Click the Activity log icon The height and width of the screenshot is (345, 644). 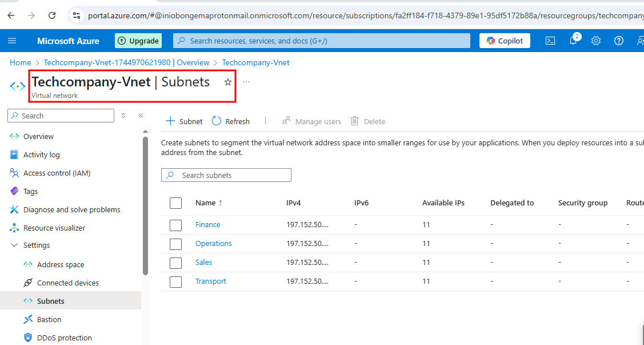click(x=14, y=154)
